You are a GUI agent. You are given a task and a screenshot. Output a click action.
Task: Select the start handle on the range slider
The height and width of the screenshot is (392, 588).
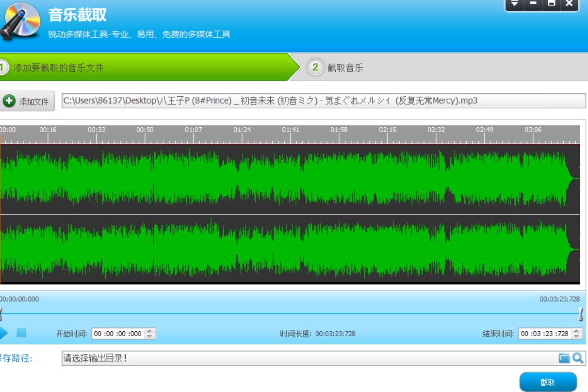[x=1, y=314]
